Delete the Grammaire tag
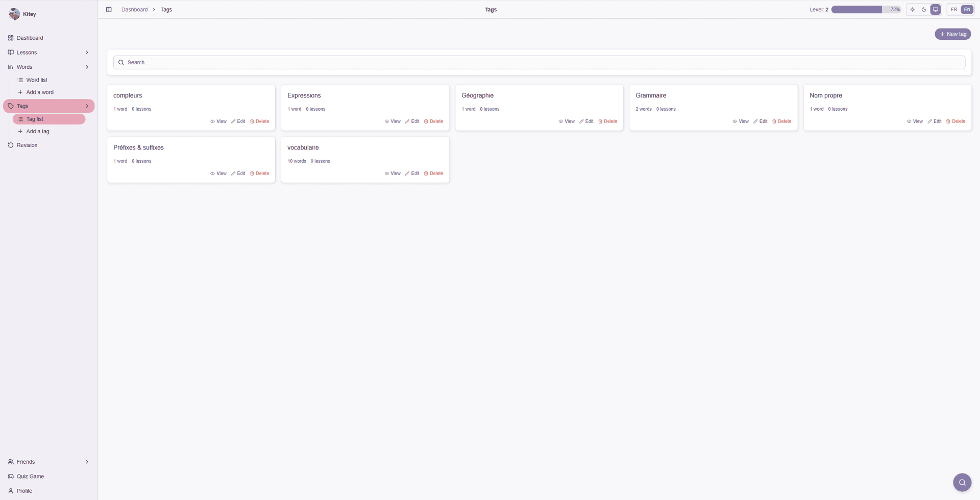This screenshot has height=500, width=980. point(781,121)
